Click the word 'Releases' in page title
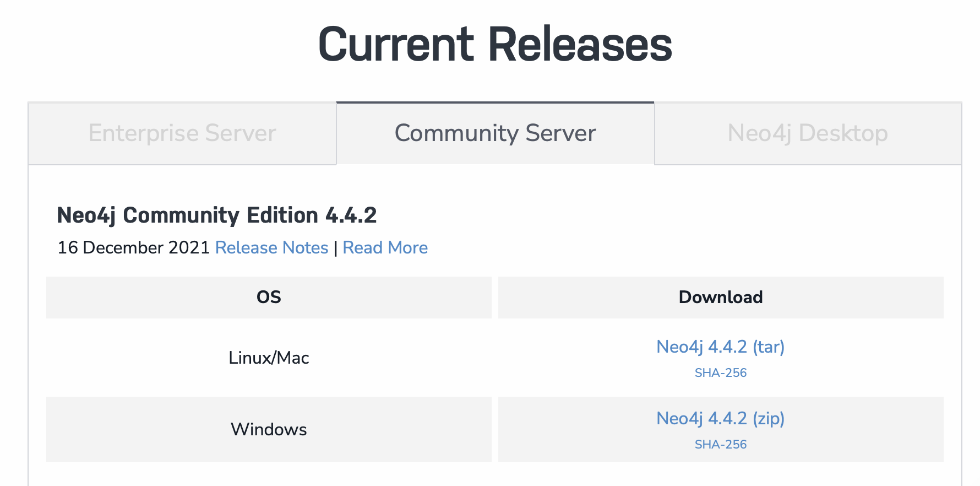 point(580,44)
